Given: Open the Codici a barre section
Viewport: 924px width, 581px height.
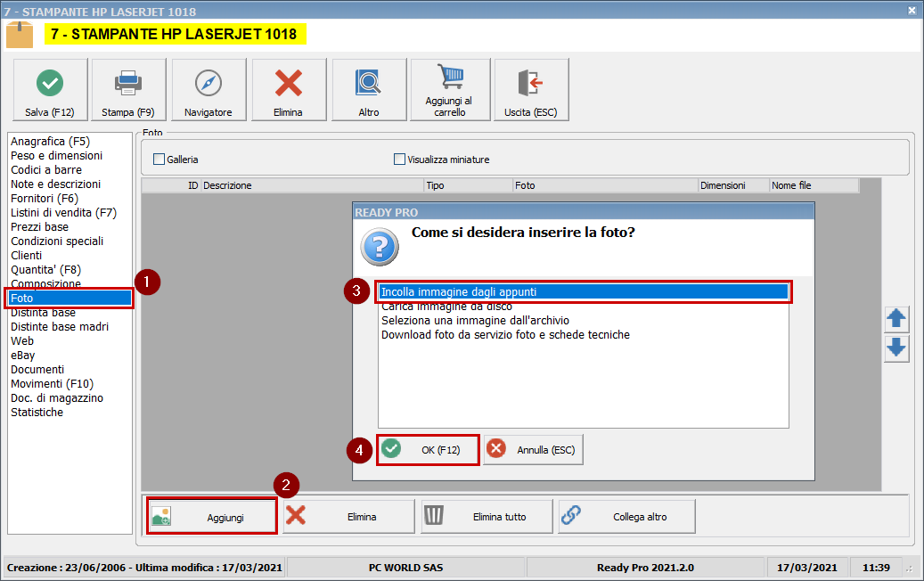Looking at the screenshot, I should click(46, 169).
